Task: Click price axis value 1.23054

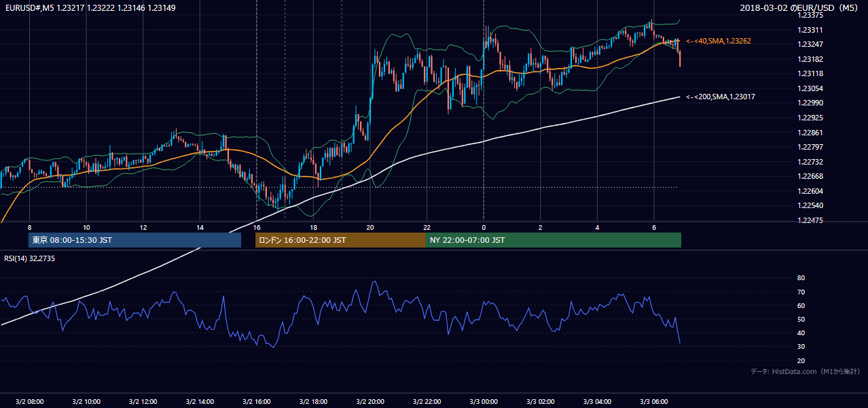Action: 810,88
